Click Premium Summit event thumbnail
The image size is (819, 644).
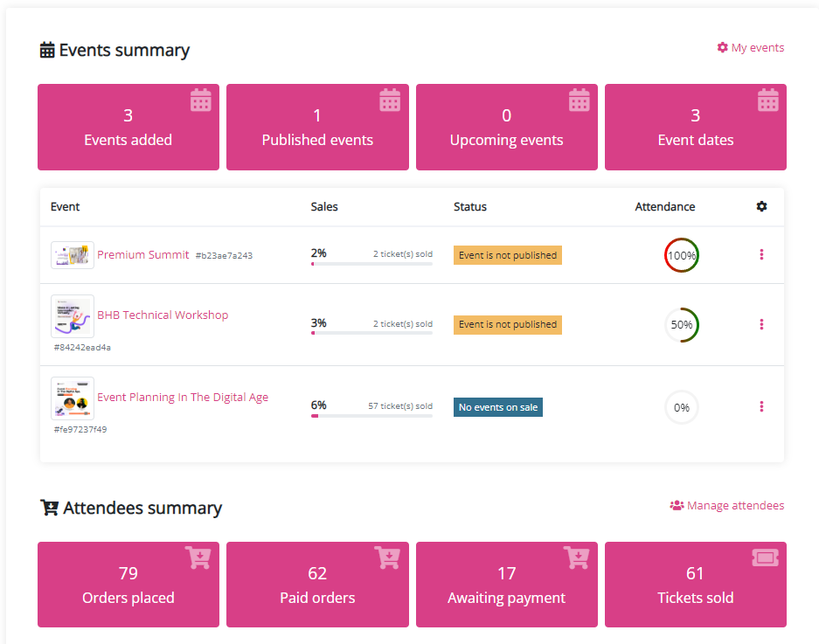point(73,255)
